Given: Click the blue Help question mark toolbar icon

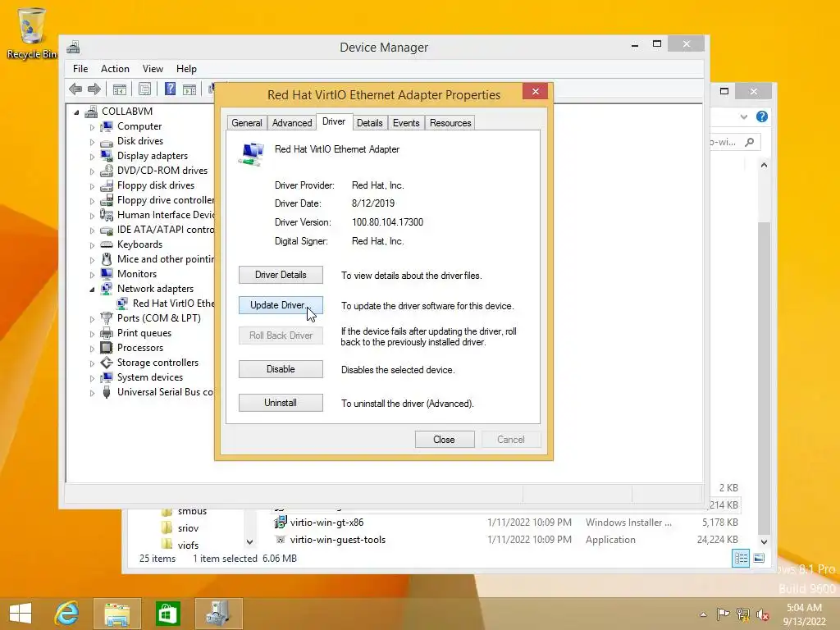Looking at the screenshot, I should 170,89.
